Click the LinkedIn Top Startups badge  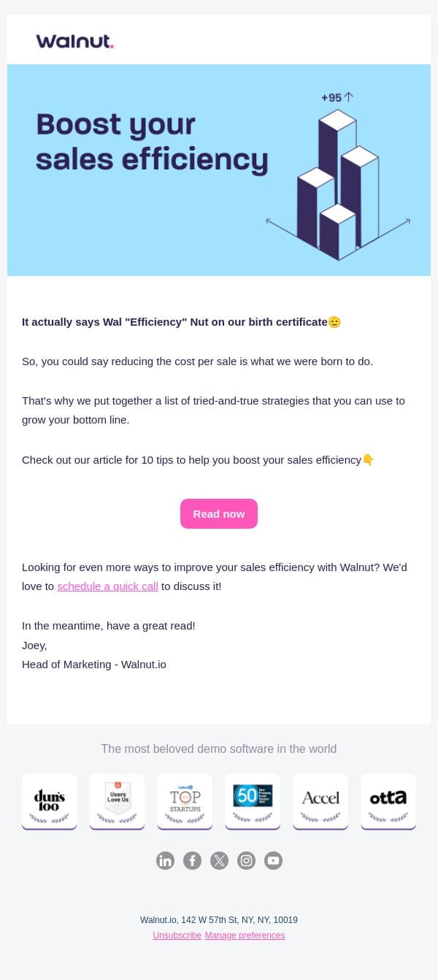pyautogui.click(x=185, y=802)
